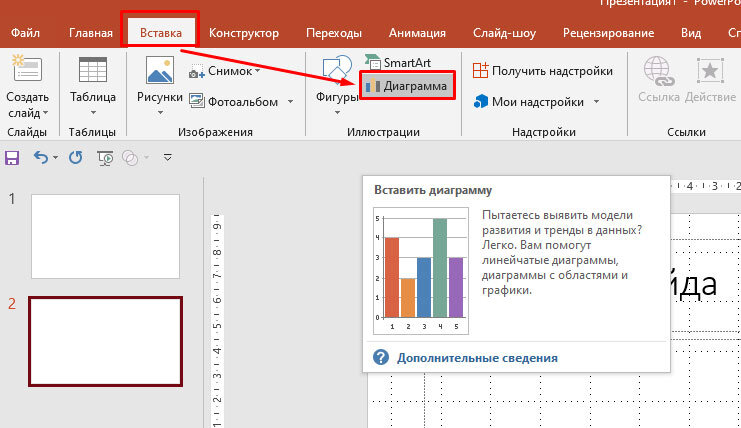Open the Анимация ribbon tab
The image size is (741, 428).
(417, 33)
